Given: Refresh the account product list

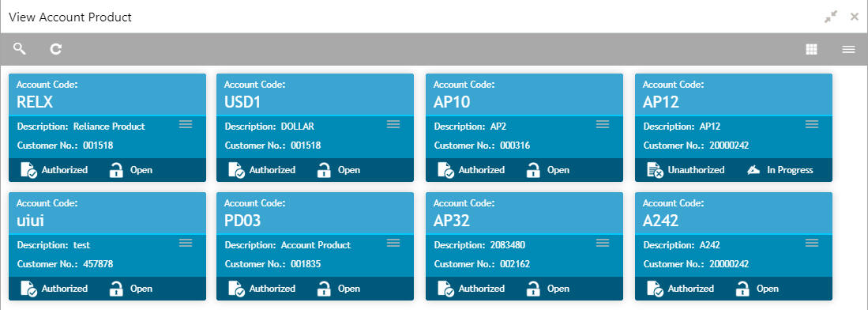Looking at the screenshot, I should pyautogui.click(x=55, y=49).
